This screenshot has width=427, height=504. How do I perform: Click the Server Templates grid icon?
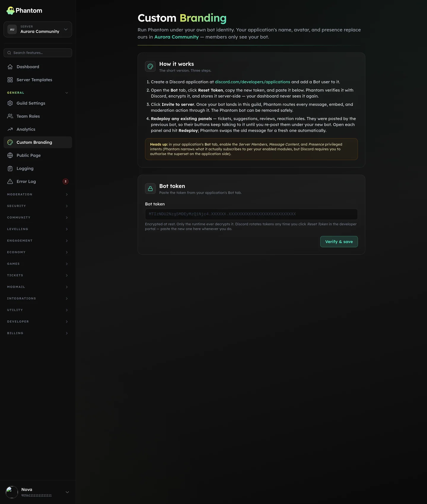[10, 80]
